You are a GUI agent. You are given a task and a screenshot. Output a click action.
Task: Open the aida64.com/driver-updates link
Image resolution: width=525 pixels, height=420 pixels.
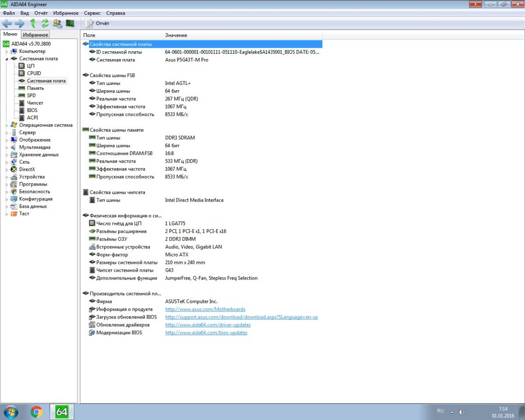(x=208, y=325)
